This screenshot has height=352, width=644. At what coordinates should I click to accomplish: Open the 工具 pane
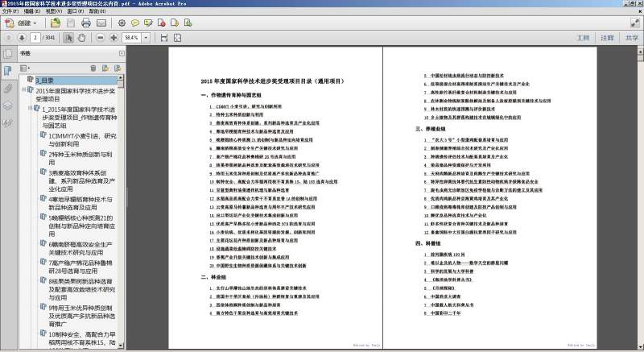coord(583,38)
